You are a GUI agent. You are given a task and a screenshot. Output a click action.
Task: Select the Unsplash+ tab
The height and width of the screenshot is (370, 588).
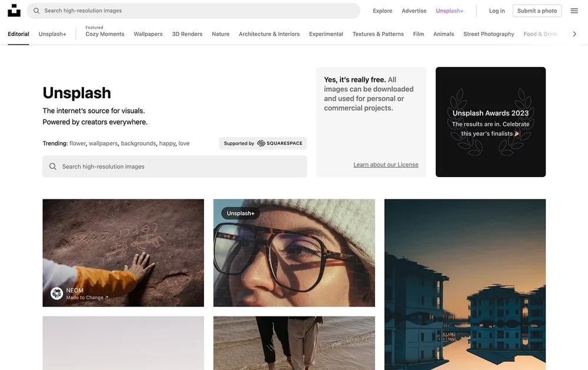(52, 34)
